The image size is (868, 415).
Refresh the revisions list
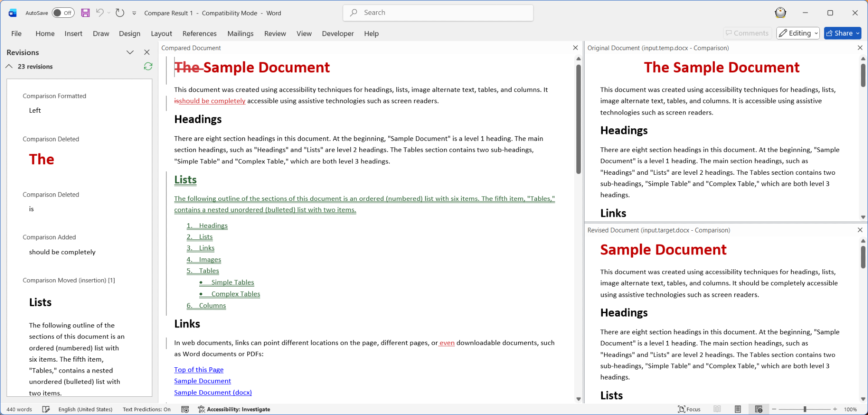click(x=148, y=66)
